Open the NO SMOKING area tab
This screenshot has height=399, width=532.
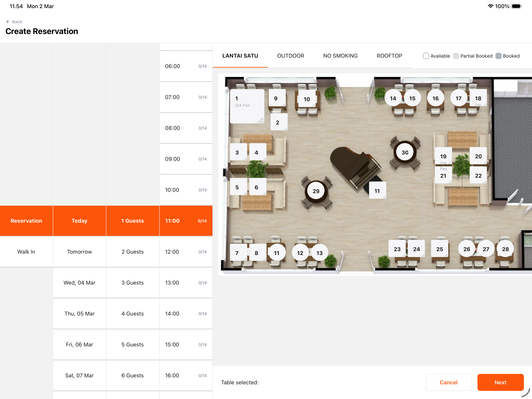coord(340,56)
